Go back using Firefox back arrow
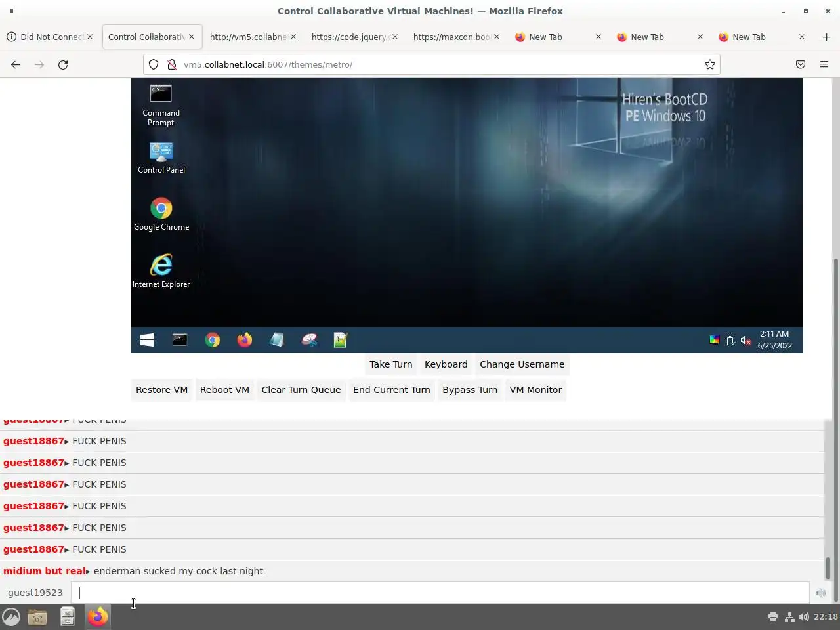 [x=16, y=64]
